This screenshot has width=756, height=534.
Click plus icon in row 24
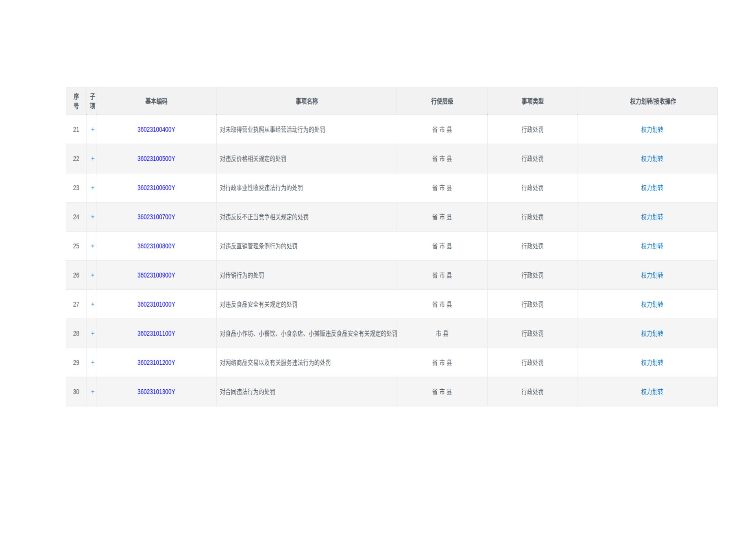click(93, 217)
